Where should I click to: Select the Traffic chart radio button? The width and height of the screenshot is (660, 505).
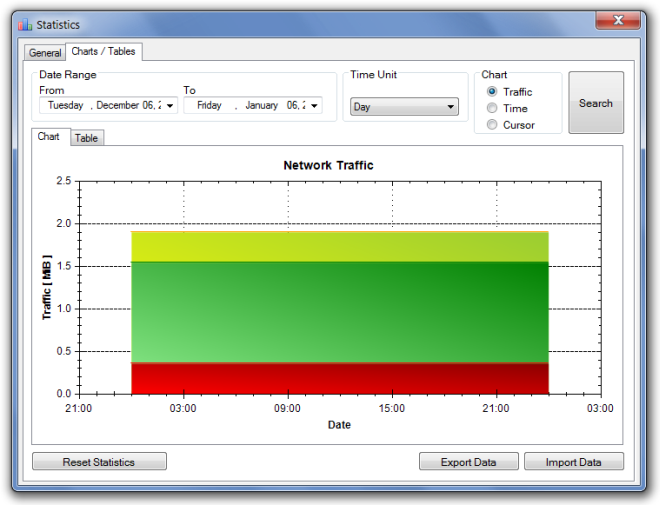(x=492, y=91)
